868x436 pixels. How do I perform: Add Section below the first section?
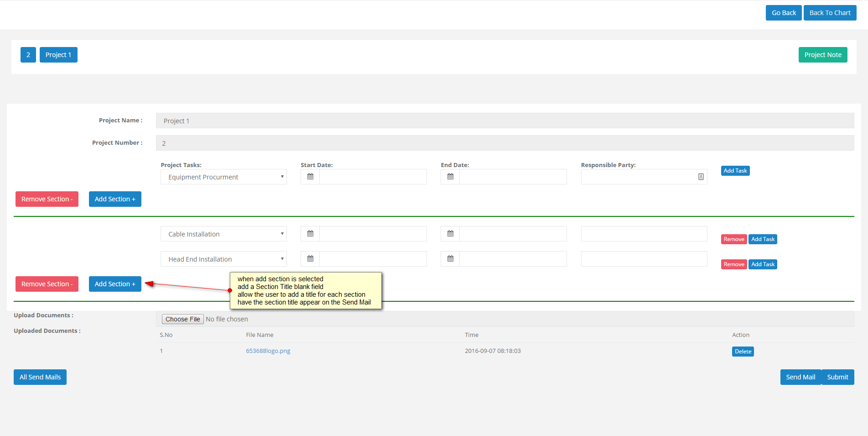point(115,199)
